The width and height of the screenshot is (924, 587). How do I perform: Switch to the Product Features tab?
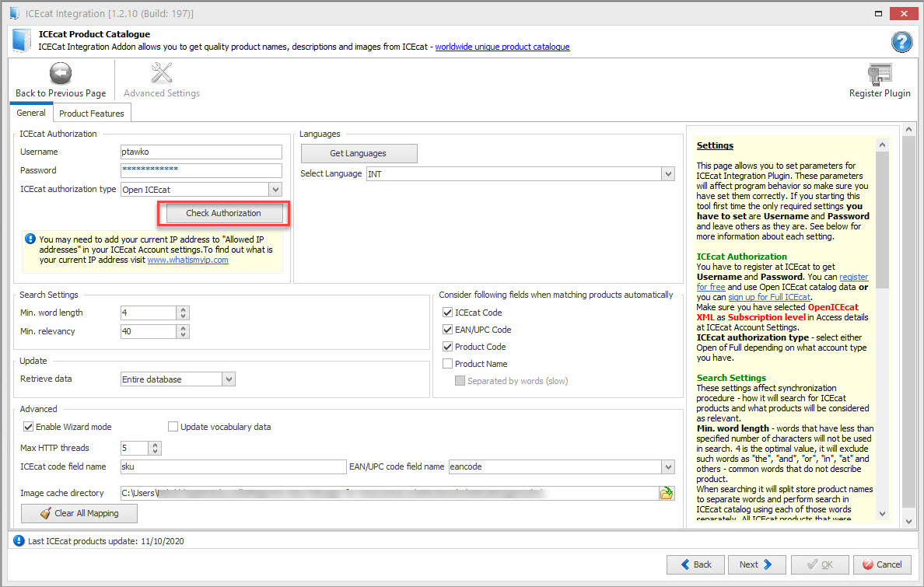click(91, 114)
